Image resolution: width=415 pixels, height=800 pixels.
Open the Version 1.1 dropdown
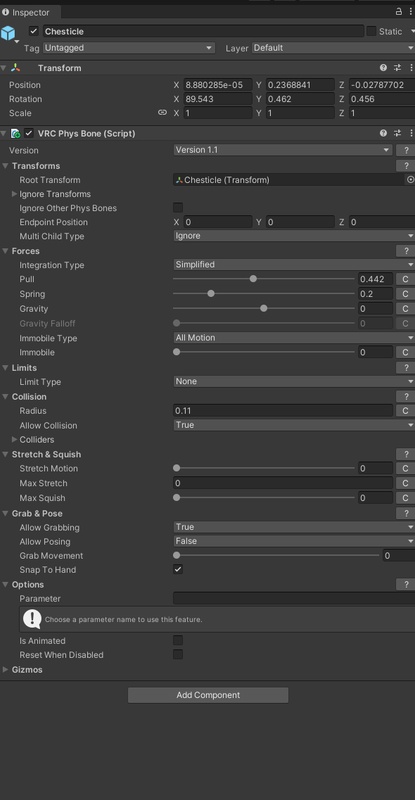(283, 150)
